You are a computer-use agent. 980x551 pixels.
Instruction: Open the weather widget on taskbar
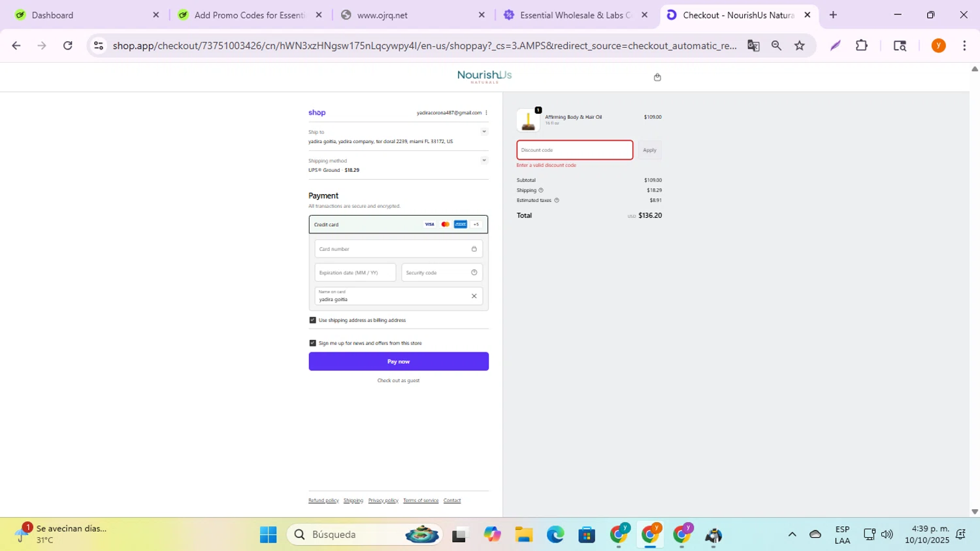62,535
